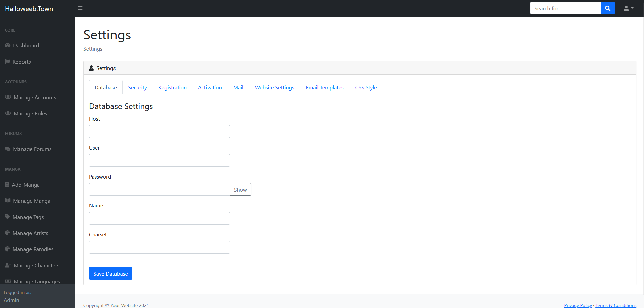Switch to the Security tab
Screen dimensions: 644x308
click(x=137, y=87)
